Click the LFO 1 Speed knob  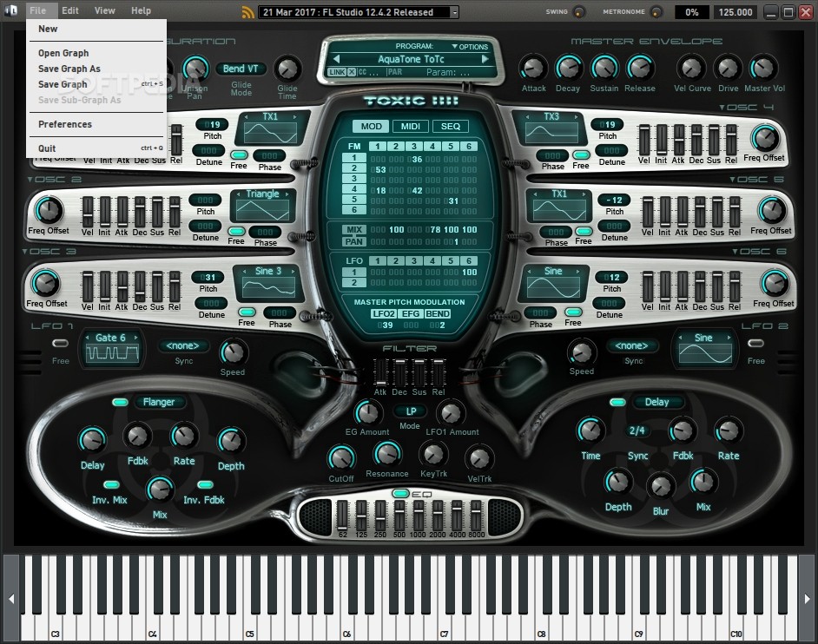pyautogui.click(x=233, y=352)
